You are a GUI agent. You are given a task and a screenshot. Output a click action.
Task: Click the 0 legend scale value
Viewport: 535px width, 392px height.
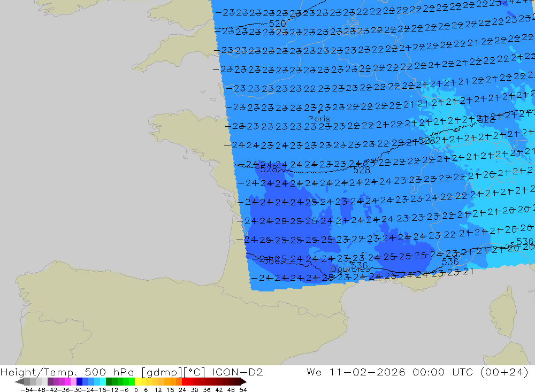click(136, 390)
